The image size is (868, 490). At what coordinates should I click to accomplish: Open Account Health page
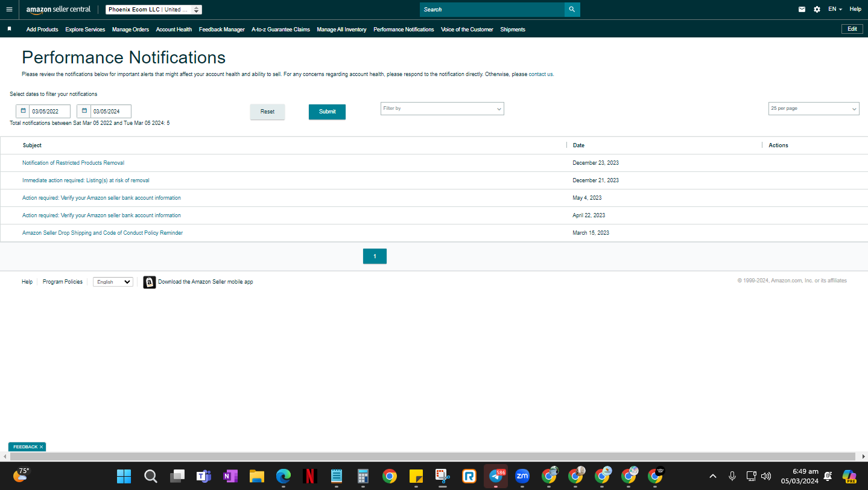pyautogui.click(x=174, y=30)
